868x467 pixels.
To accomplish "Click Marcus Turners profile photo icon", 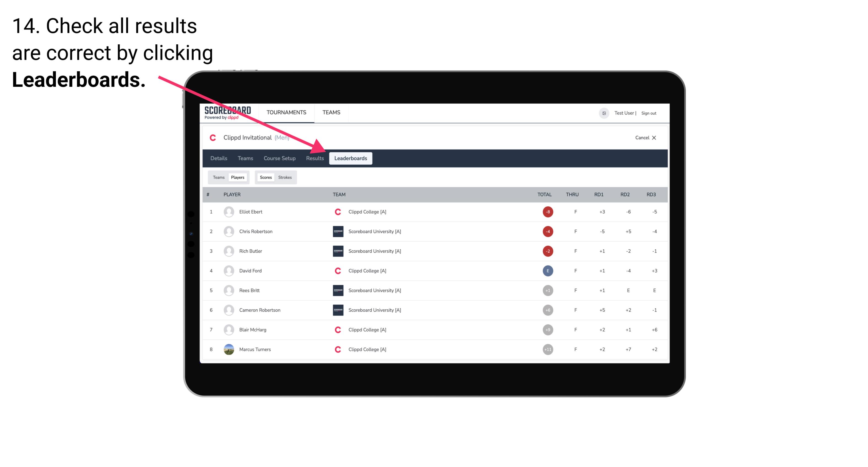I will (x=228, y=349).
